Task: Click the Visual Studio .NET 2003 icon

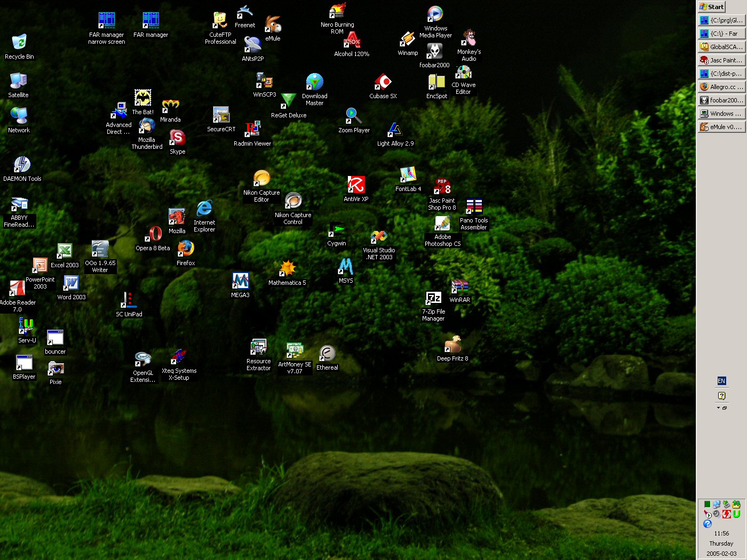Action: click(379, 237)
